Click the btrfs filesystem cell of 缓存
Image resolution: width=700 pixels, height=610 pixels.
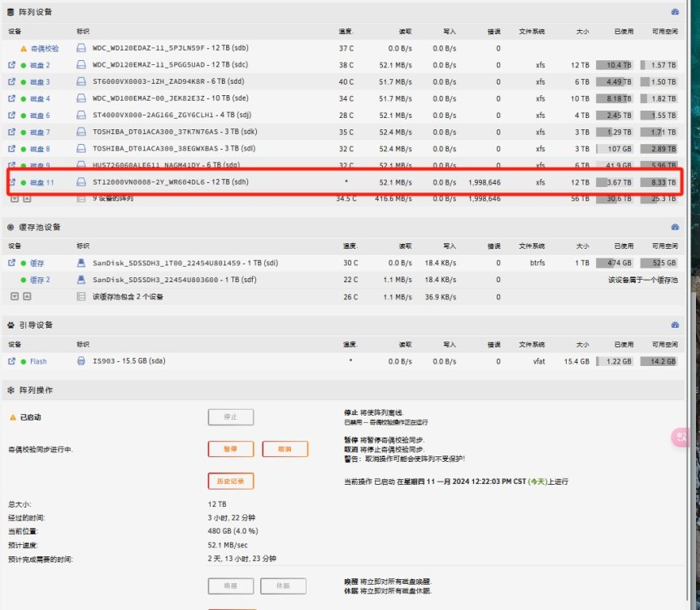click(x=537, y=263)
